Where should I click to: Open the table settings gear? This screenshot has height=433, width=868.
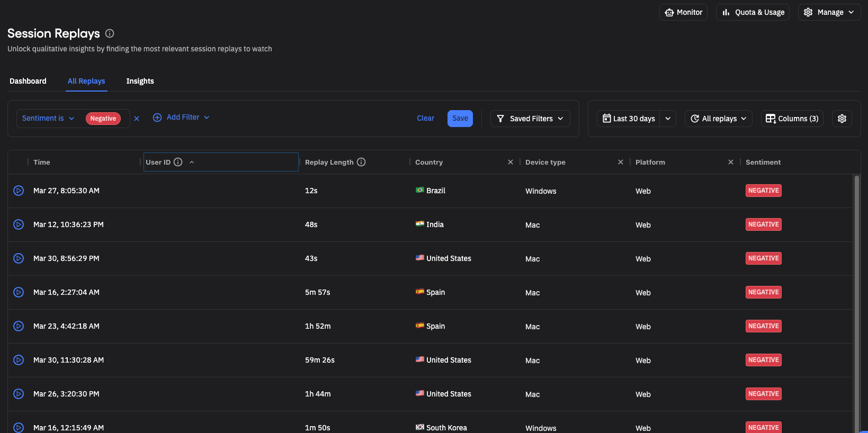(842, 119)
